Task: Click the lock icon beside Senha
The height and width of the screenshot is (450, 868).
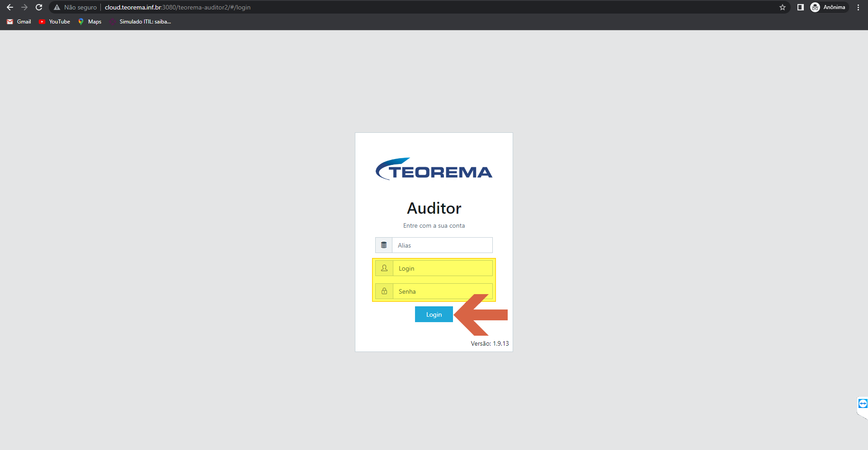Action: pyautogui.click(x=384, y=291)
